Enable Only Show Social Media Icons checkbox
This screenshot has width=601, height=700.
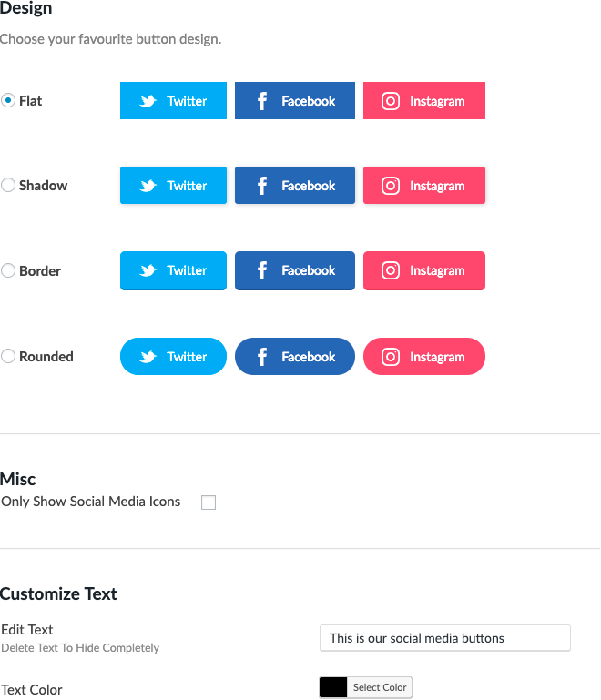[x=209, y=502]
